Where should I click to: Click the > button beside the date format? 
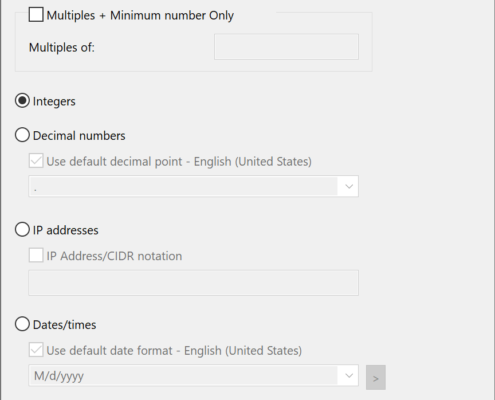click(x=376, y=377)
